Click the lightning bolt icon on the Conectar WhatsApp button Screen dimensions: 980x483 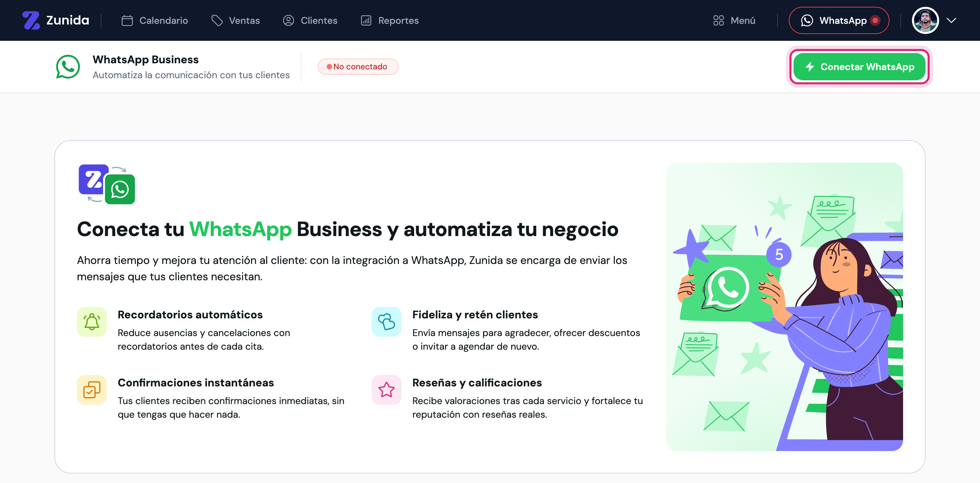pos(810,67)
